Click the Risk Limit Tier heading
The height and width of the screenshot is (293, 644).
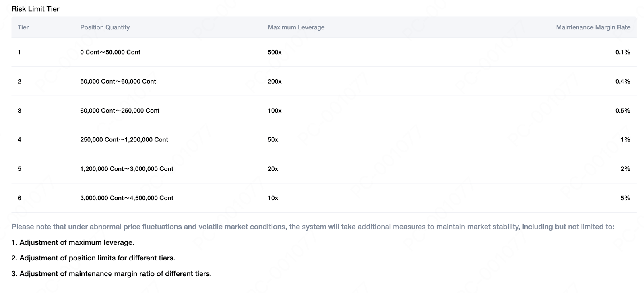coord(35,9)
